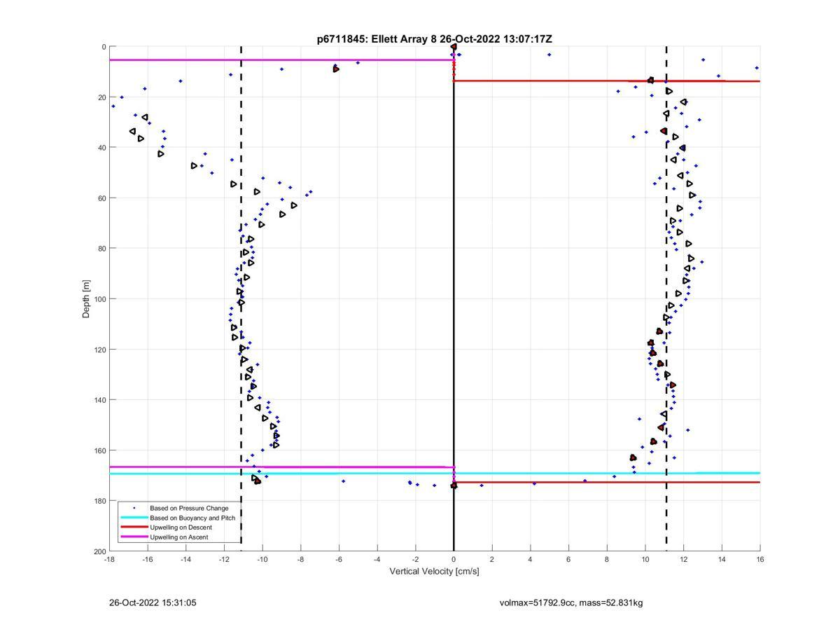Image resolution: width=840 pixels, height=620 pixels.
Task: Click the y-axis tick label '140'
Action: coord(99,400)
